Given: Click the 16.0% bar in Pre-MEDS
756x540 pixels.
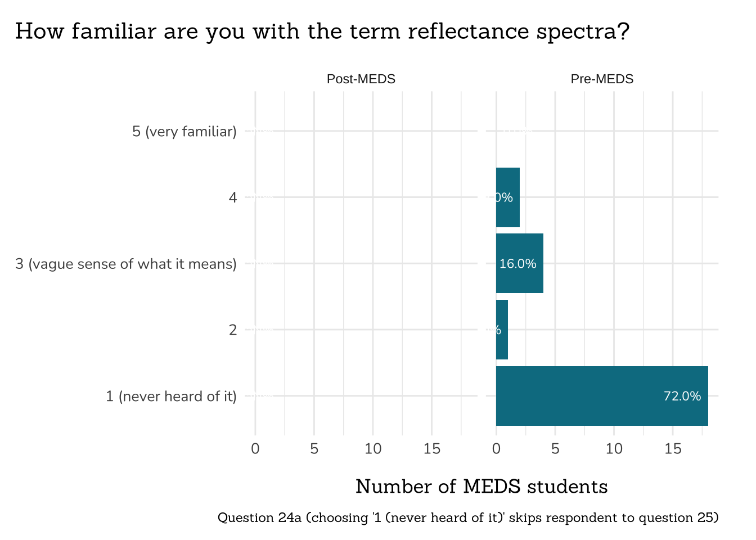Looking at the screenshot, I should point(519,263).
